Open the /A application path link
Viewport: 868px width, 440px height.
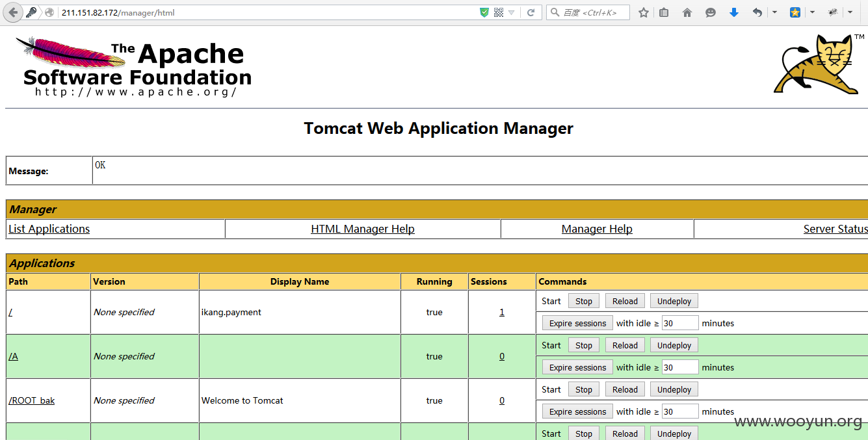point(13,356)
